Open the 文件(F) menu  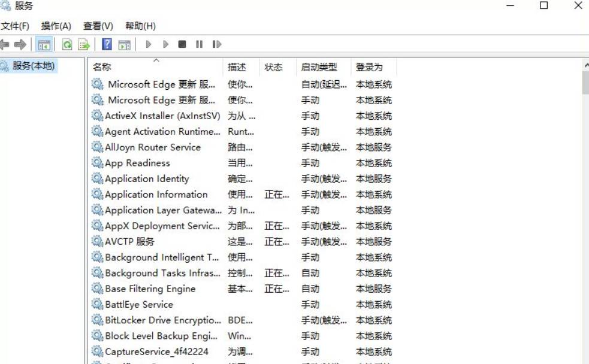coord(16,26)
